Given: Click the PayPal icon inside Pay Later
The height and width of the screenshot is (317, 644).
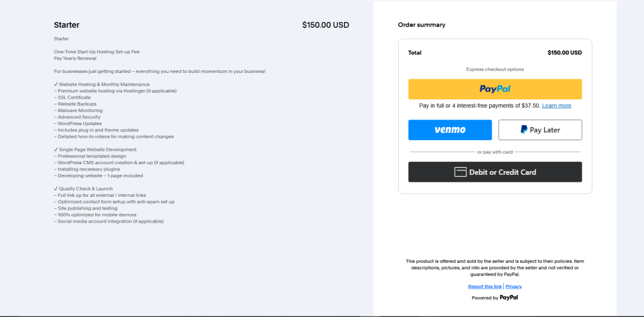Looking at the screenshot, I should tap(524, 130).
